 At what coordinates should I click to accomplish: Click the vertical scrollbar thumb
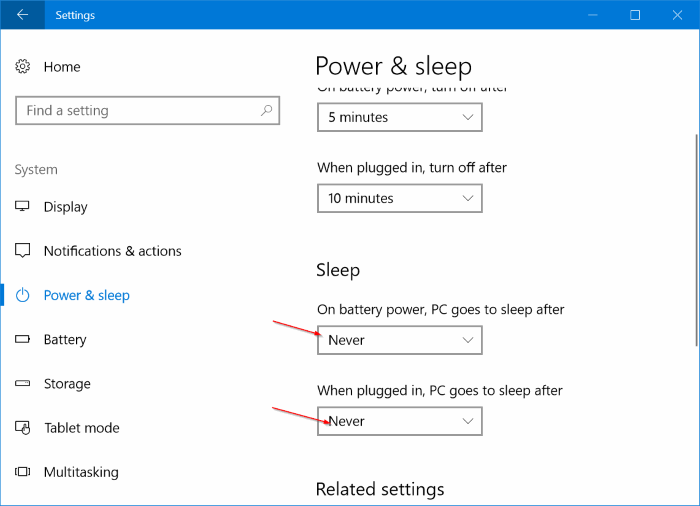pos(695,240)
